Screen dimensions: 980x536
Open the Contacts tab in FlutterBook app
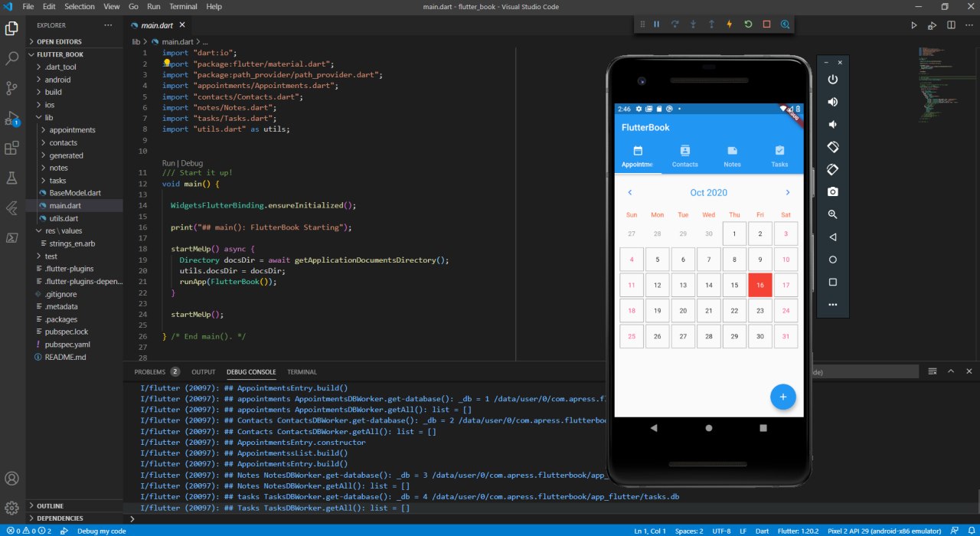(x=685, y=157)
